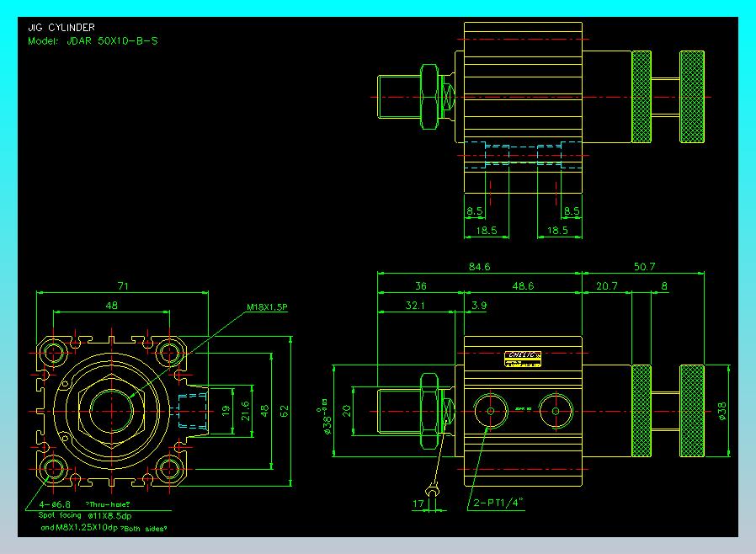Select the 3.9 dimension text
756x554 pixels.
(x=479, y=306)
